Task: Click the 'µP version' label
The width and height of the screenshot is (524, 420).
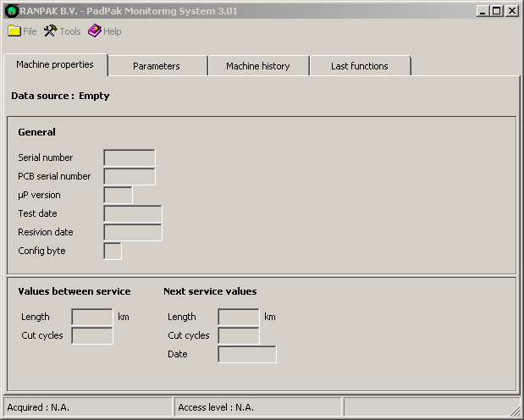Action: point(39,195)
